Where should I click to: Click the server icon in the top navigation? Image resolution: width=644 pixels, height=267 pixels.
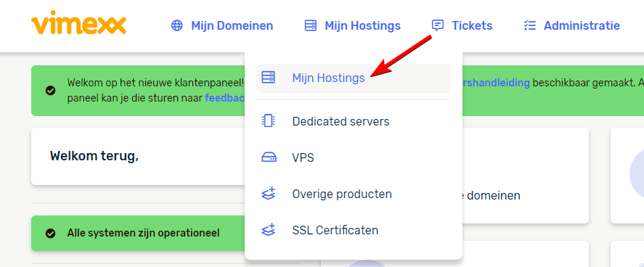(311, 26)
